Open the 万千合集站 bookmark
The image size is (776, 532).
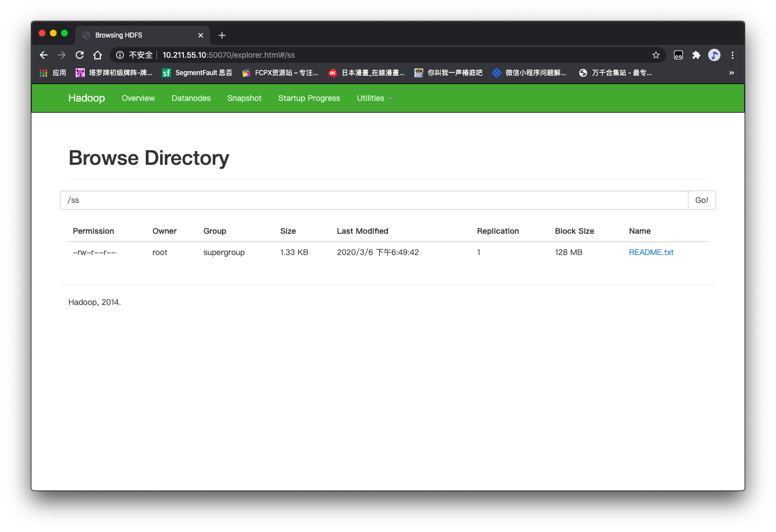click(x=615, y=73)
